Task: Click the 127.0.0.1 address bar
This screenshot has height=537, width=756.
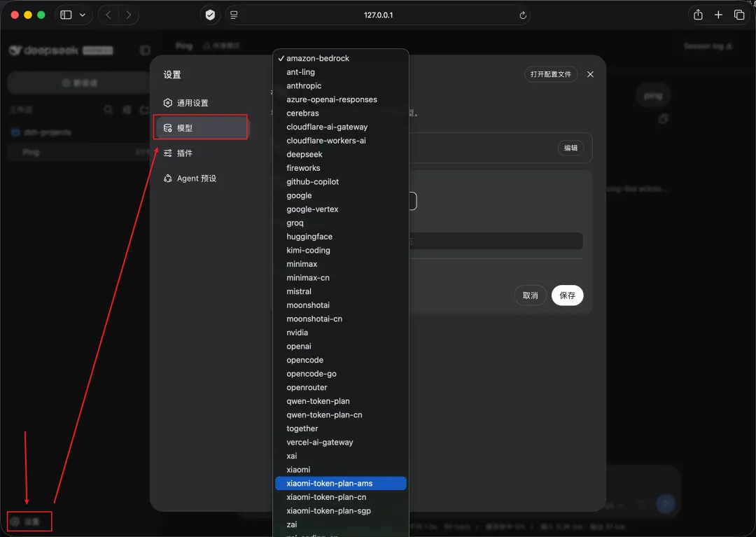Action: click(378, 15)
